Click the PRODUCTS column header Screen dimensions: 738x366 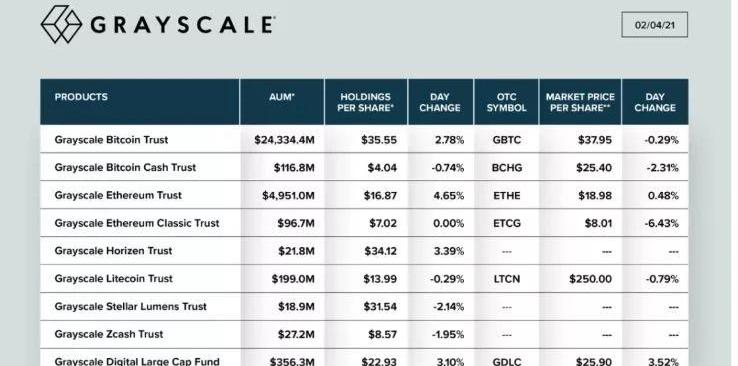tap(81, 97)
